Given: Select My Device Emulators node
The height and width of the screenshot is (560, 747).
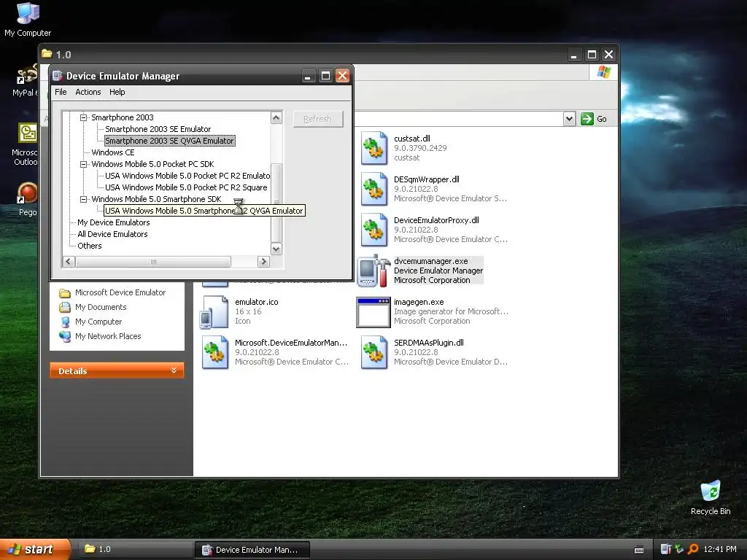Looking at the screenshot, I should (x=113, y=222).
